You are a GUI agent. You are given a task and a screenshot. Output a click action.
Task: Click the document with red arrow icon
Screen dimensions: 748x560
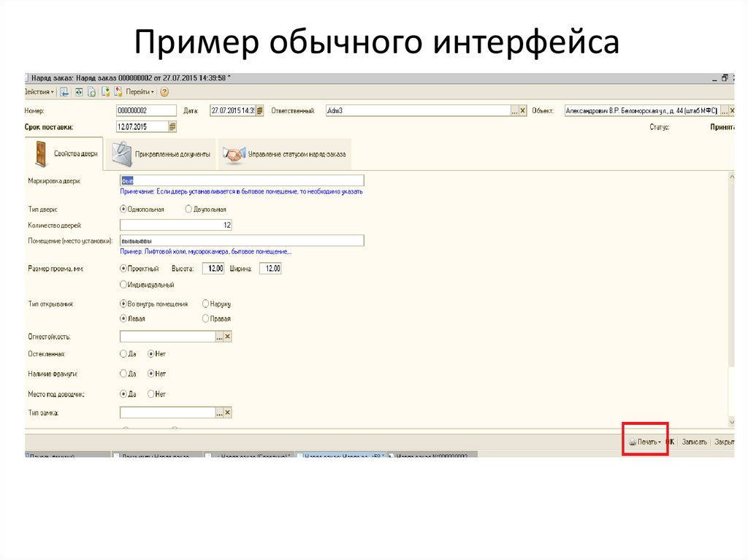point(118,91)
